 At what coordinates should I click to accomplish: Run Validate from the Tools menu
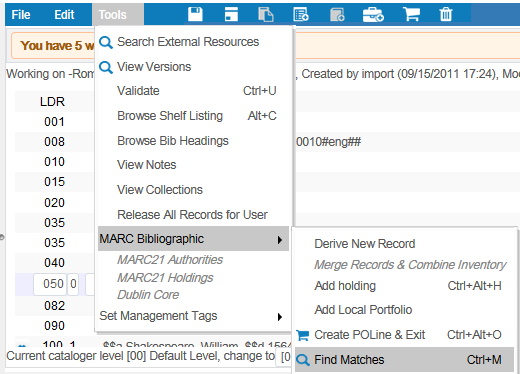[197, 91]
